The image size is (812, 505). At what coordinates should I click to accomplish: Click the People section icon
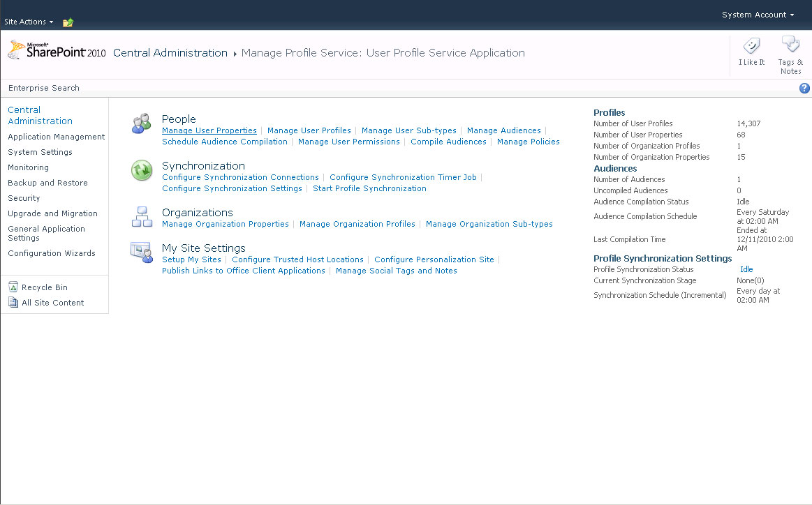[x=141, y=123]
